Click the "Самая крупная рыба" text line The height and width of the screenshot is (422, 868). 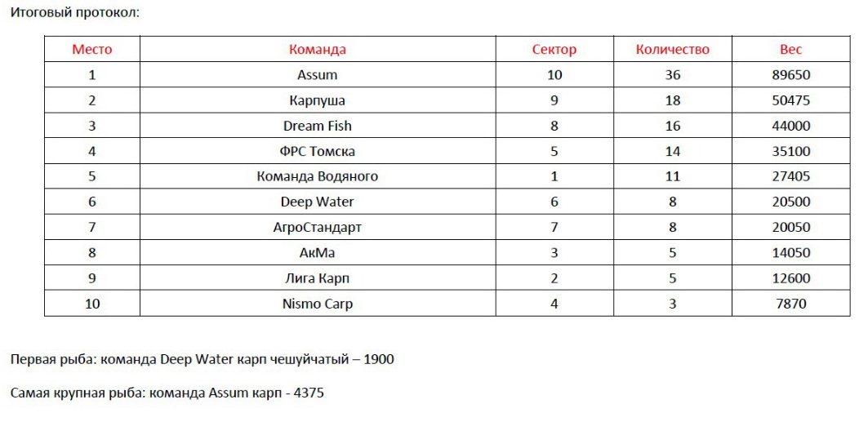click(x=167, y=393)
